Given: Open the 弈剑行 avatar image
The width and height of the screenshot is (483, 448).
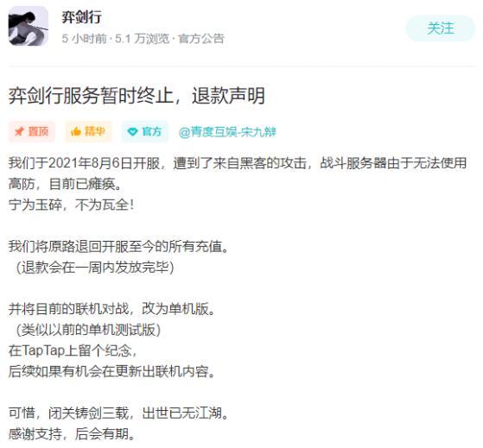Looking at the screenshot, I should 28,26.
